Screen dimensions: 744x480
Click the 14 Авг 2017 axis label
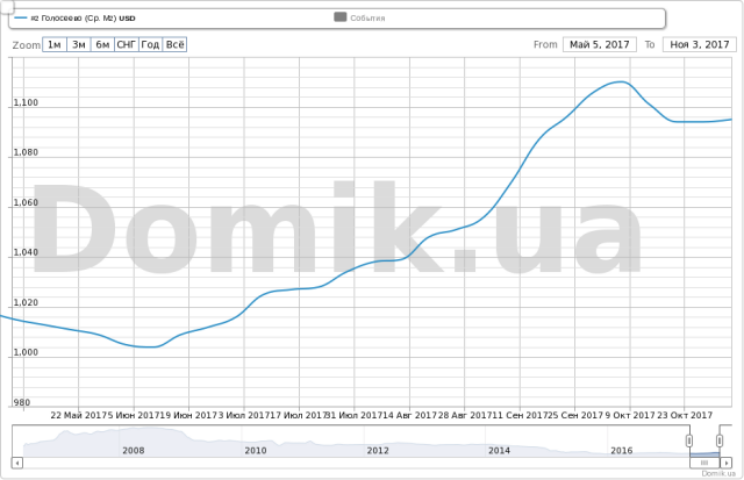pos(409,415)
